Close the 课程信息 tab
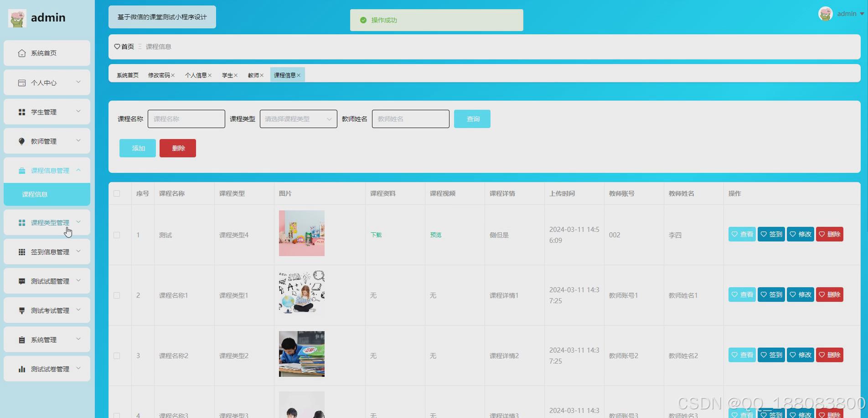This screenshot has width=868, height=418. (x=299, y=75)
